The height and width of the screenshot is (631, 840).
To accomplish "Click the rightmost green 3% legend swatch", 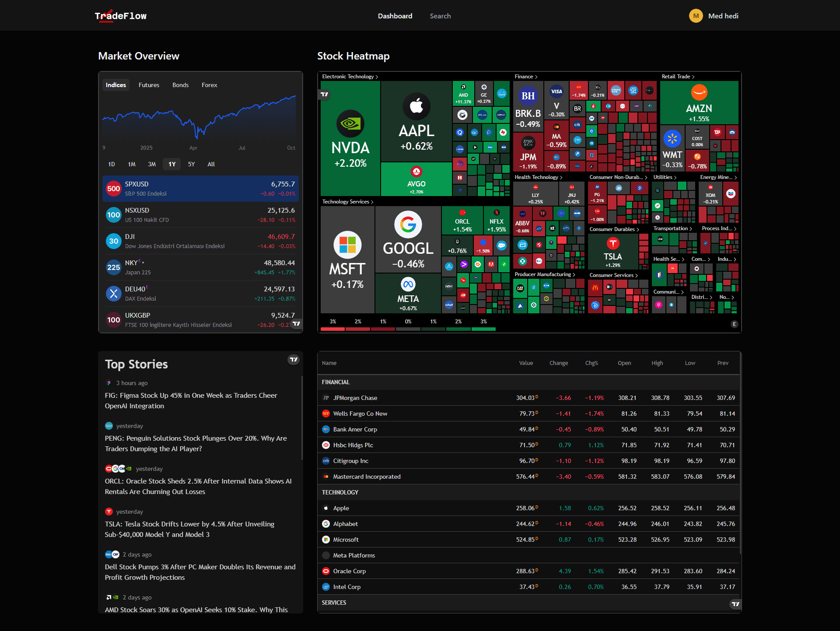I will [483, 329].
